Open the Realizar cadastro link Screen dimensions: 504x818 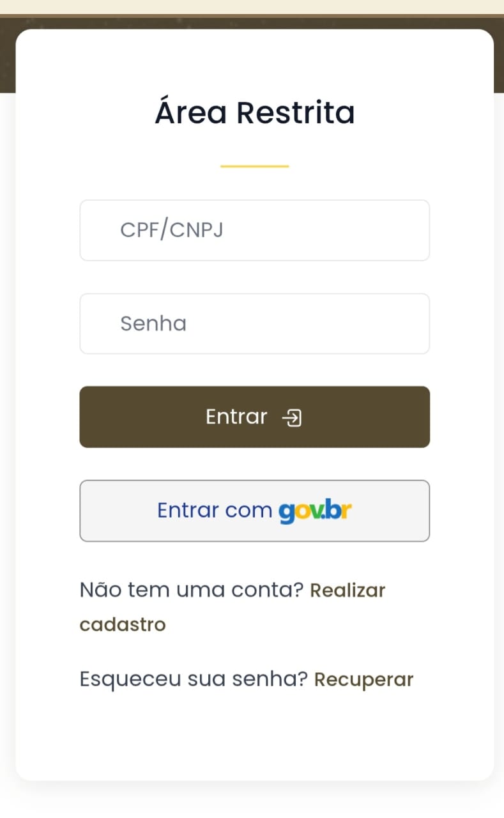pos(347,590)
